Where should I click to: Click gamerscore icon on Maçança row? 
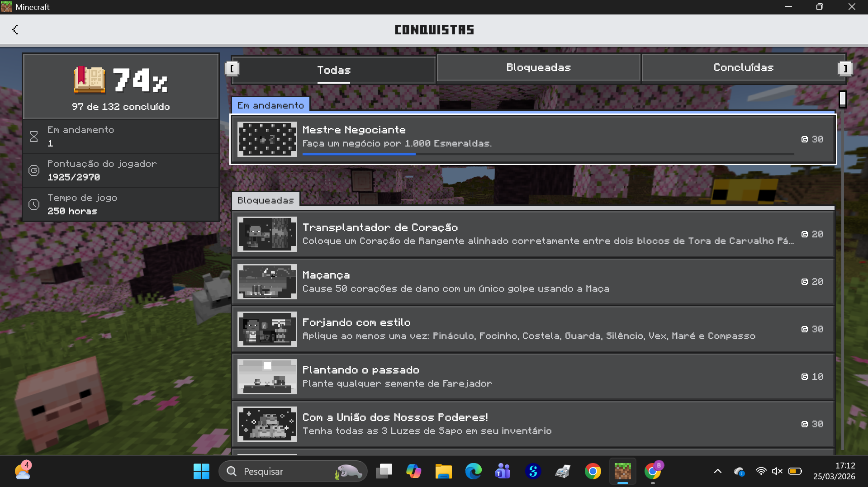(x=805, y=282)
